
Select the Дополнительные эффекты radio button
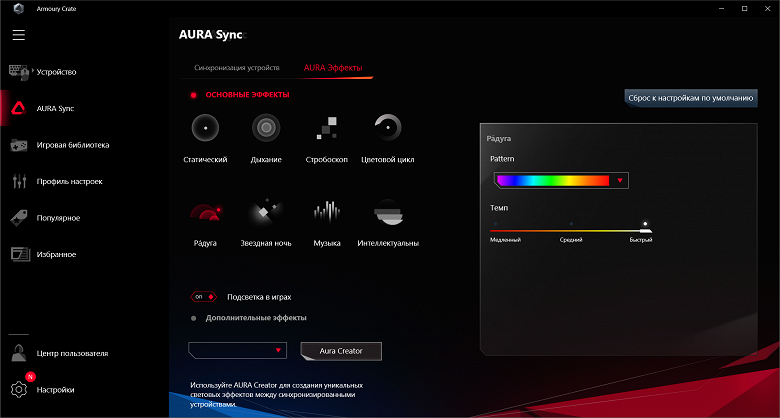(194, 317)
